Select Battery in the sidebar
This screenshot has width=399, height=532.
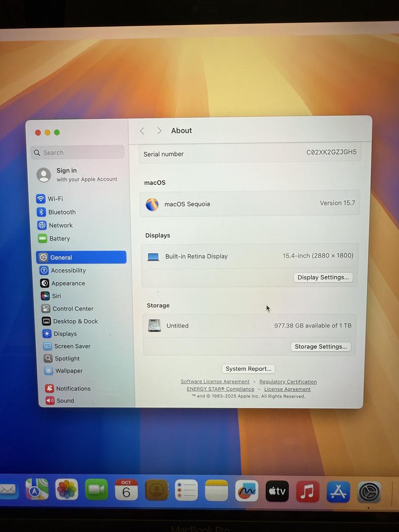tap(59, 238)
